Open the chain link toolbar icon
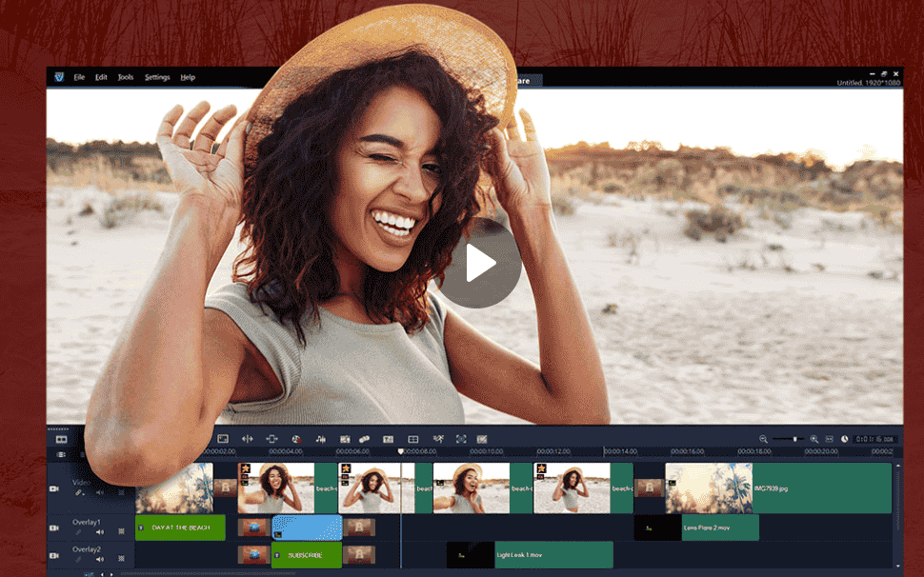Screen dimensions: 924x577 [364, 439]
